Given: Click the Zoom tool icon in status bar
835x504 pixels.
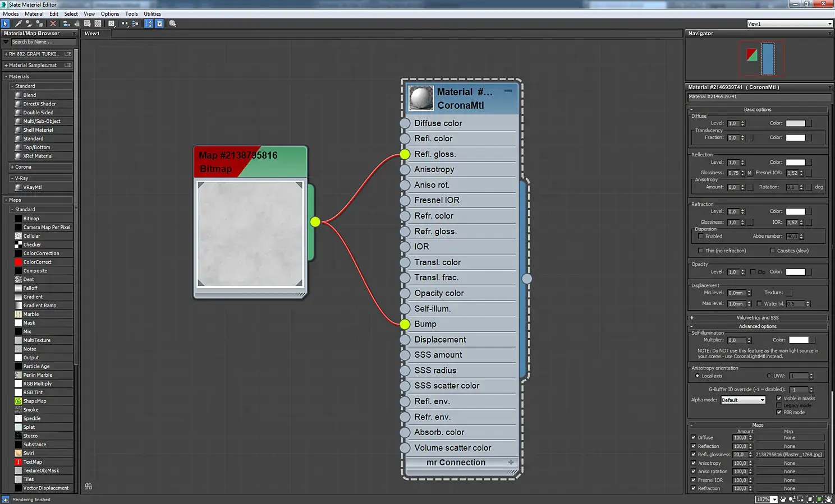Looking at the screenshot, I should pyautogui.click(x=792, y=499).
